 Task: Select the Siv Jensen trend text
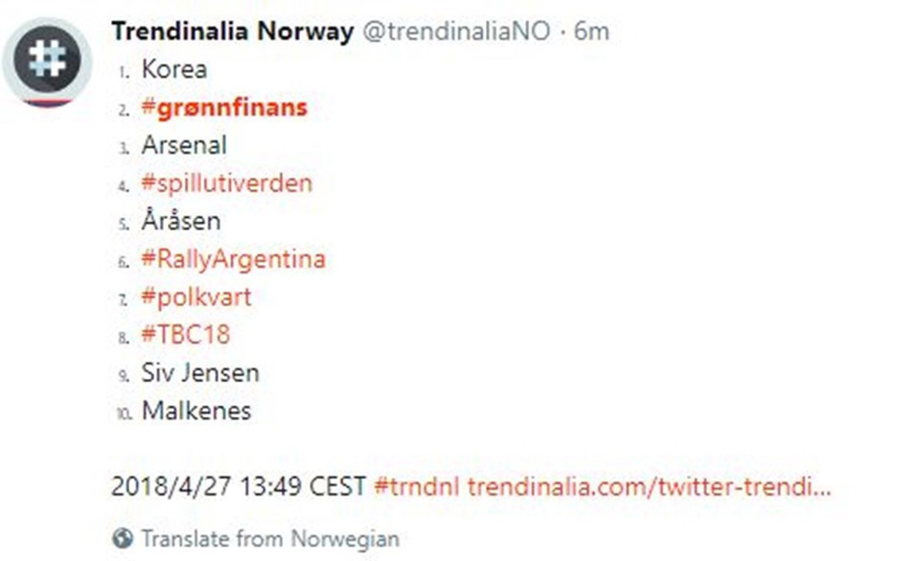point(199,372)
